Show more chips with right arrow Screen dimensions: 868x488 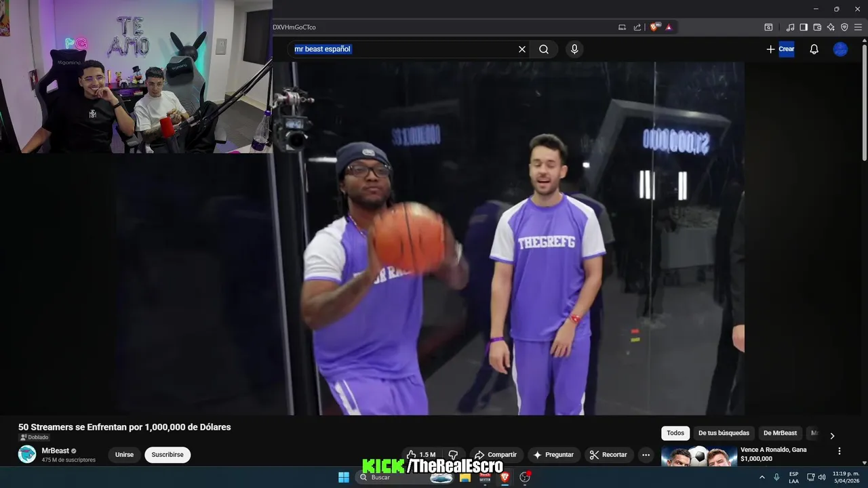(x=832, y=435)
